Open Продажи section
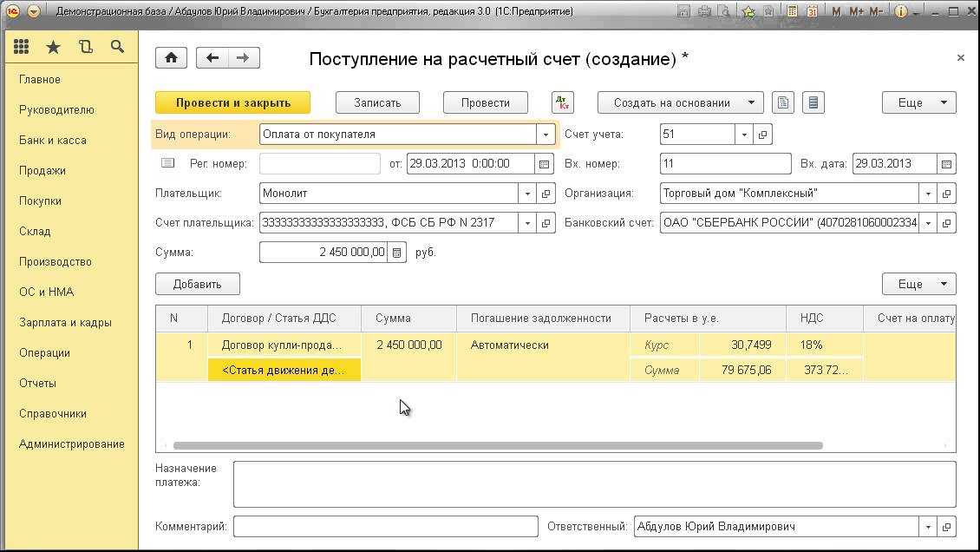980x552 pixels. 42,171
